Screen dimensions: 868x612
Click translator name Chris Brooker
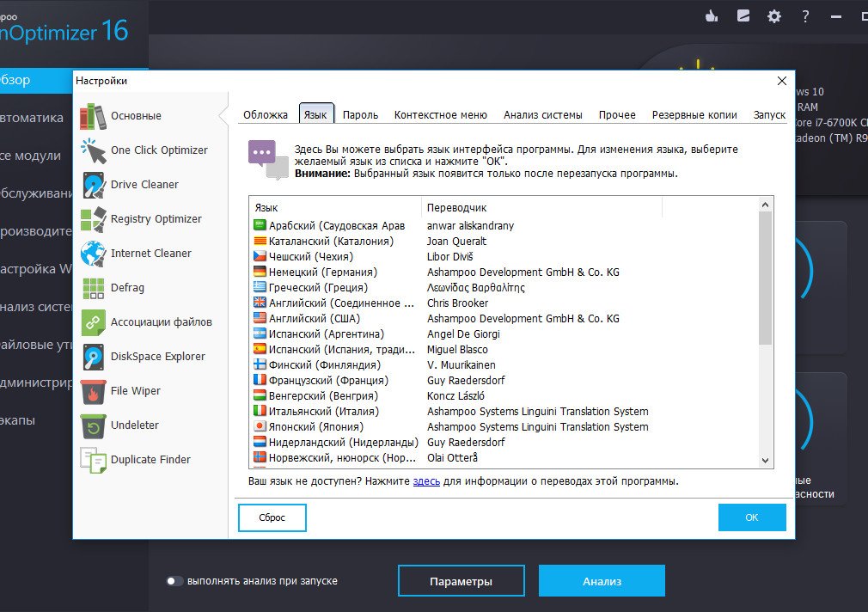coord(458,303)
